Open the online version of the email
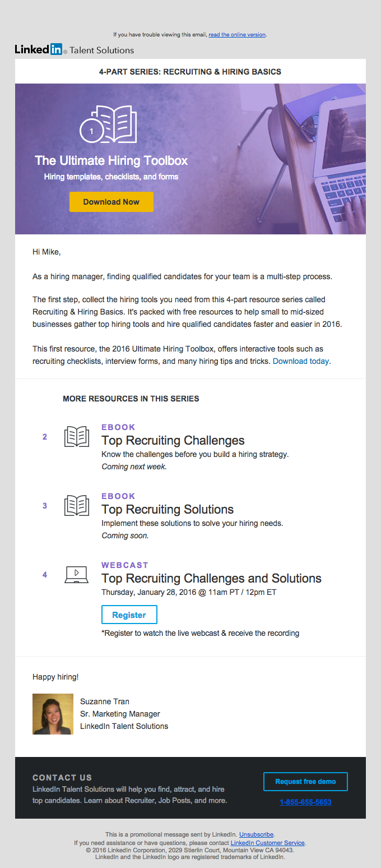The image size is (381, 868). 237,35
